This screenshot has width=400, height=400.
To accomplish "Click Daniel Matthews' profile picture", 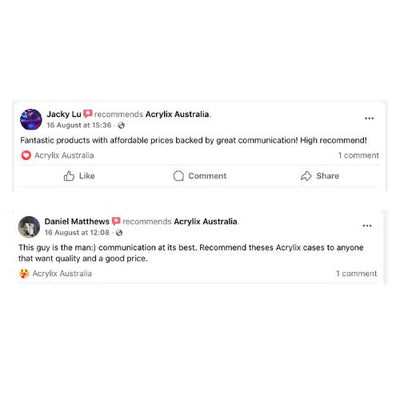I will 29,227.
